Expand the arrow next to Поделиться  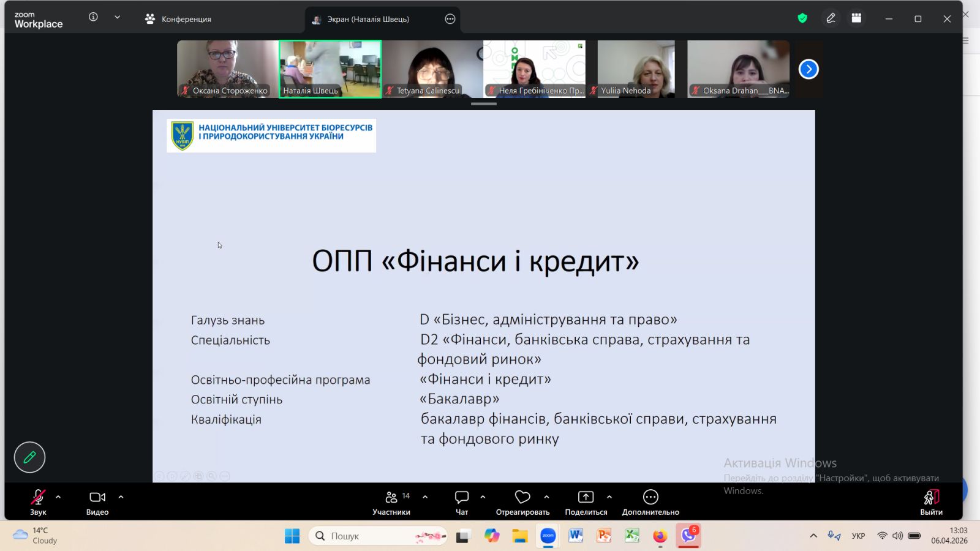[609, 497]
